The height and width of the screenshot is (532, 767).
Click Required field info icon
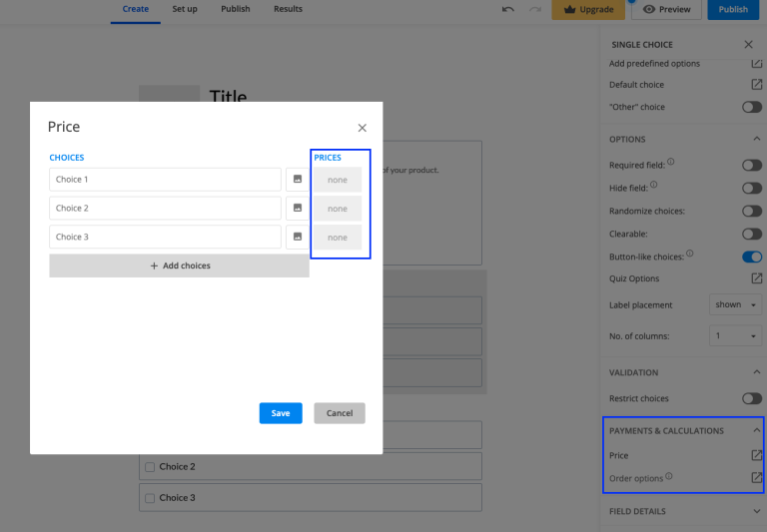coord(671,162)
